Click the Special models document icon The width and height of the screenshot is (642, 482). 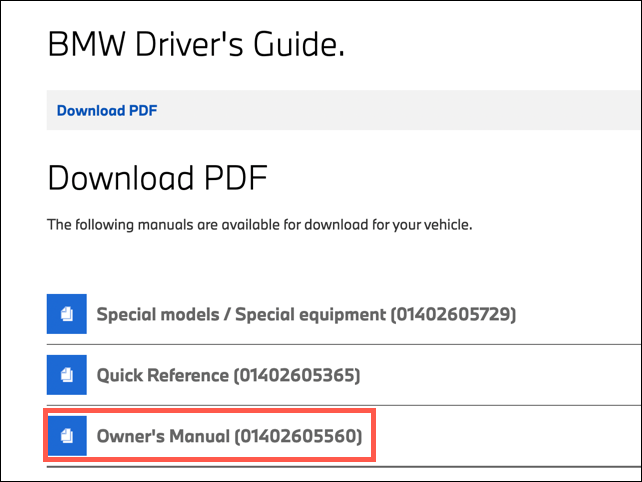pos(67,314)
